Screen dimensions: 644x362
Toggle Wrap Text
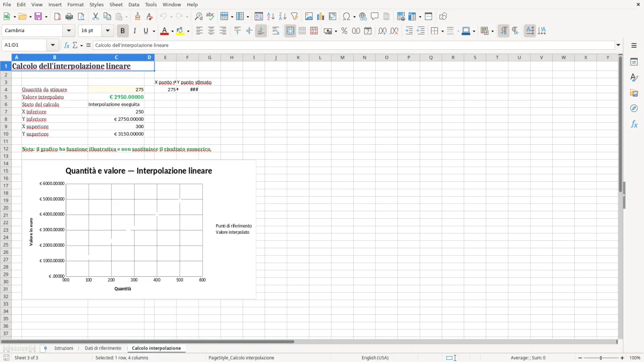[x=276, y=31]
